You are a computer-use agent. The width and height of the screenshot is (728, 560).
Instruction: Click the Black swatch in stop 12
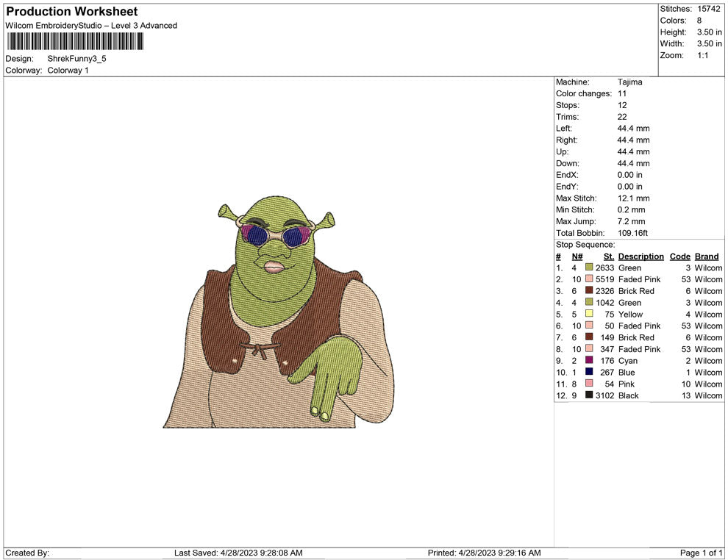tap(589, 395)
